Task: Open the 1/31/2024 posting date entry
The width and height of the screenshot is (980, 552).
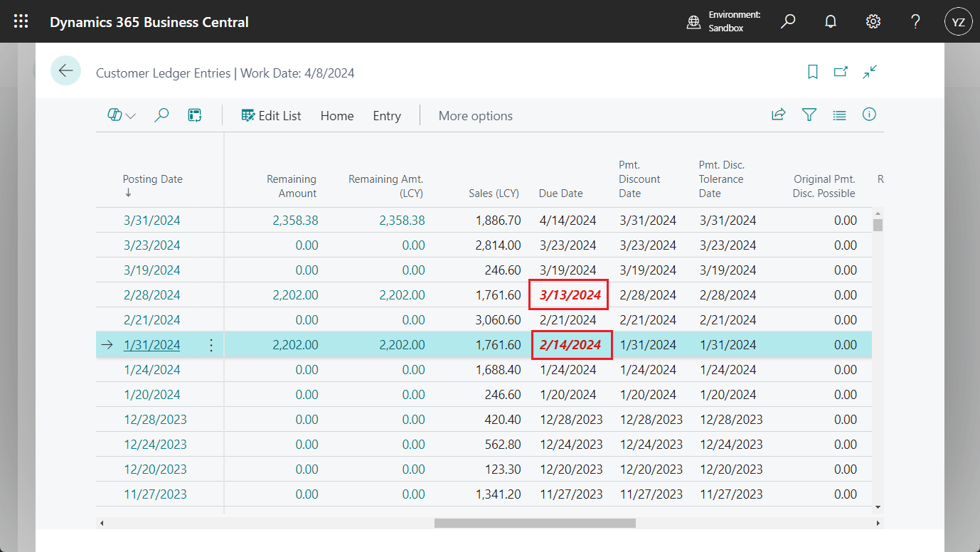Action: (151, 344)
